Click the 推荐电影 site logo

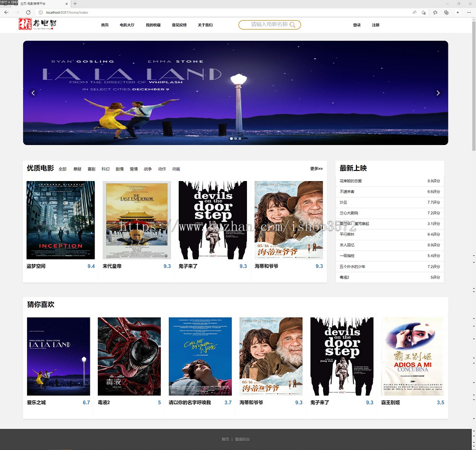click(38, 24)
